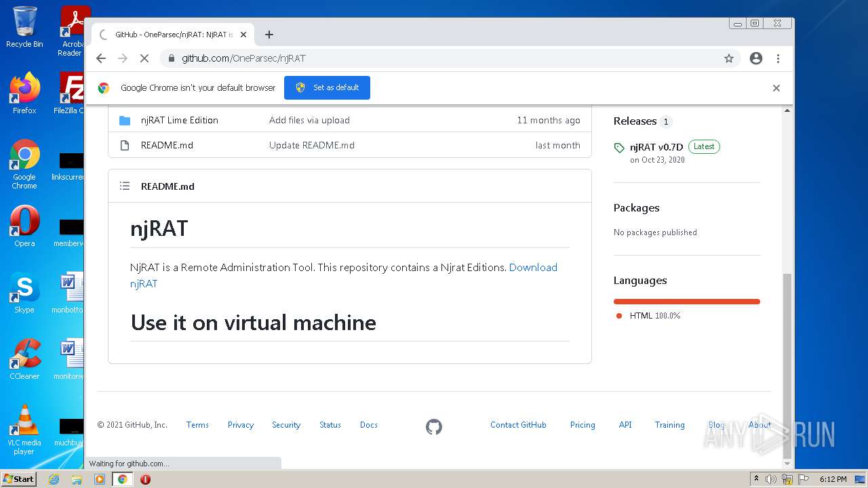The image size is (868, 488).
Task: Select the Acrobat Reader desktop shortcut
Action: pos(71,31)
